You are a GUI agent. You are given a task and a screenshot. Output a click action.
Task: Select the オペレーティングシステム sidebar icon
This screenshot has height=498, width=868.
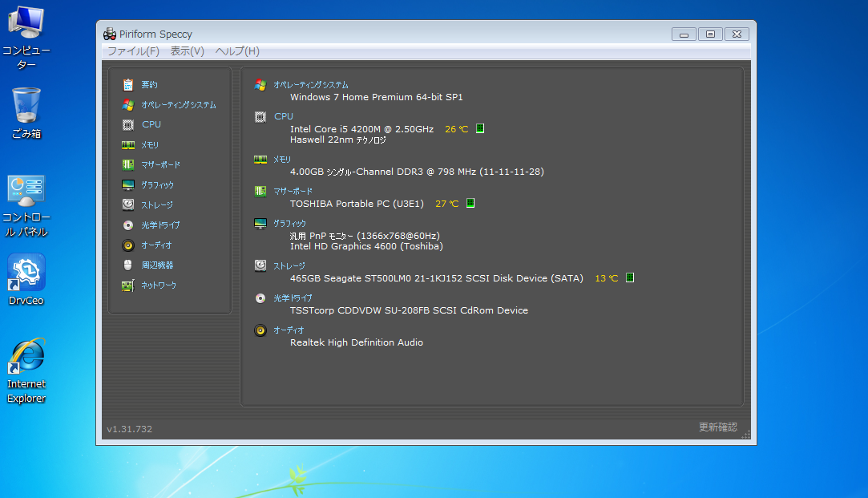point(128,105)
